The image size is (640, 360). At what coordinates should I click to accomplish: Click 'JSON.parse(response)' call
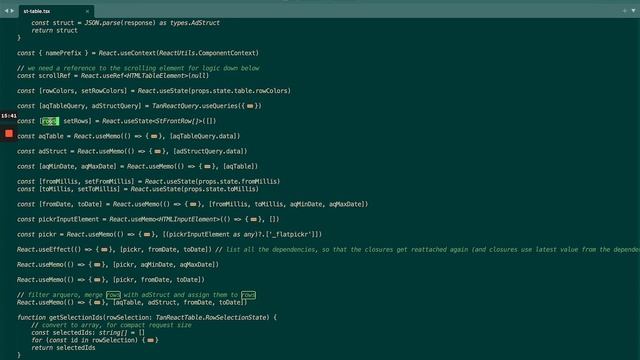pos(120,23)
